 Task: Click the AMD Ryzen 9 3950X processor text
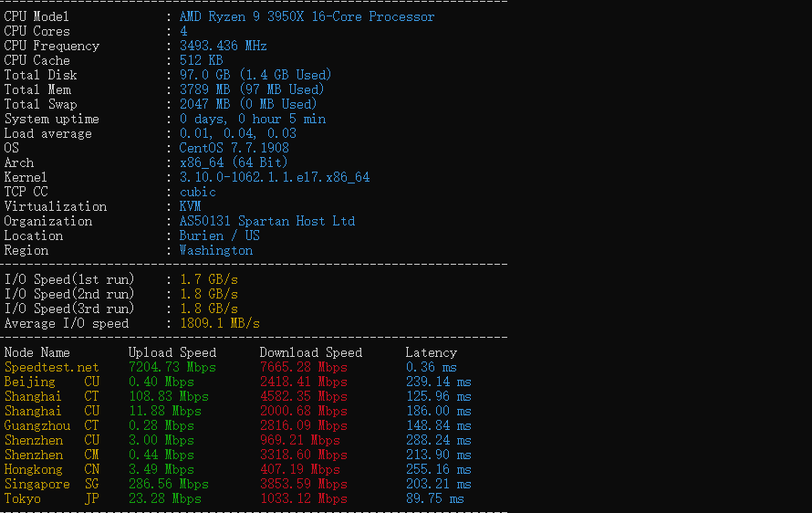tap(307, 16)
